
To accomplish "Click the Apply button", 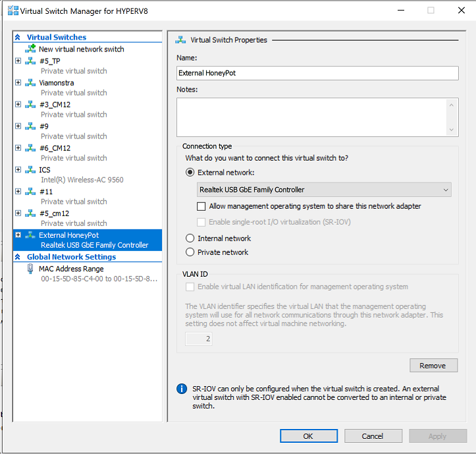I will click(x=438, y=436).
